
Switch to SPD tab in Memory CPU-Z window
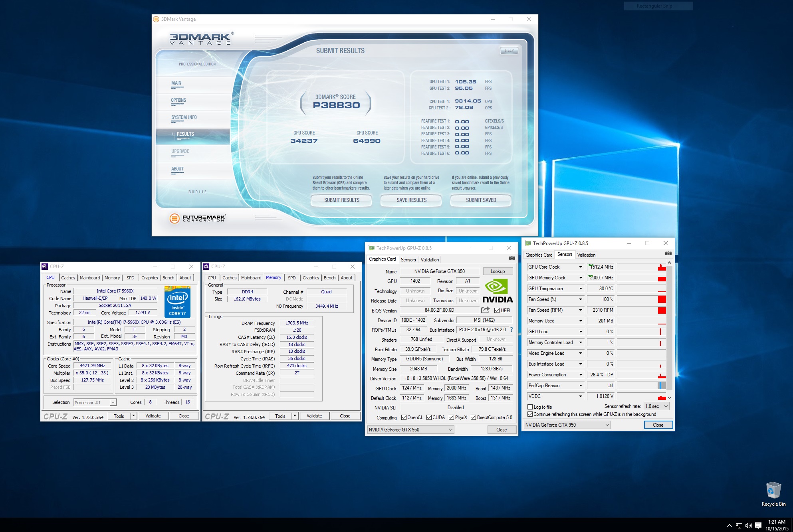coord(291,278)
